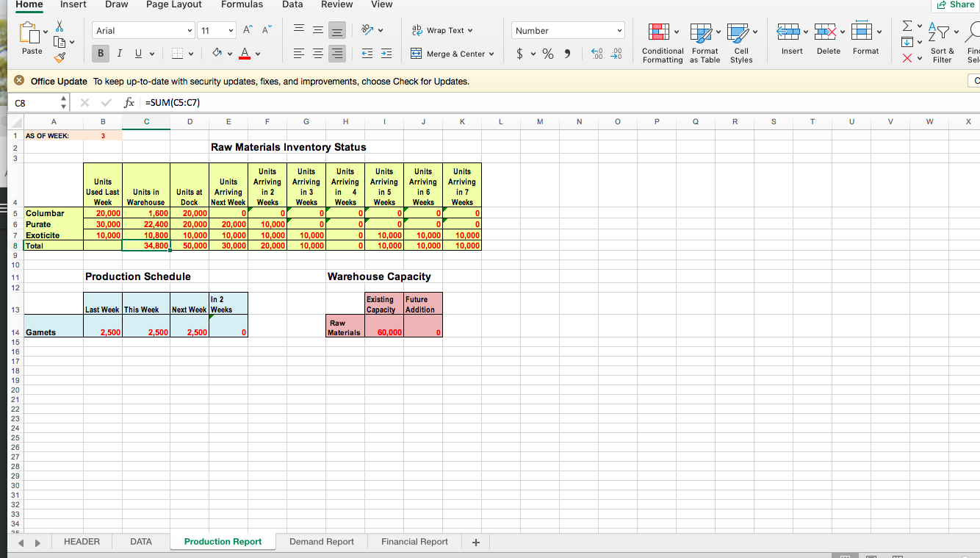The width and height of the screenshot is (980, 558).
Task: Center text horizontally in the cell
Action: click(x=317, y=54)
